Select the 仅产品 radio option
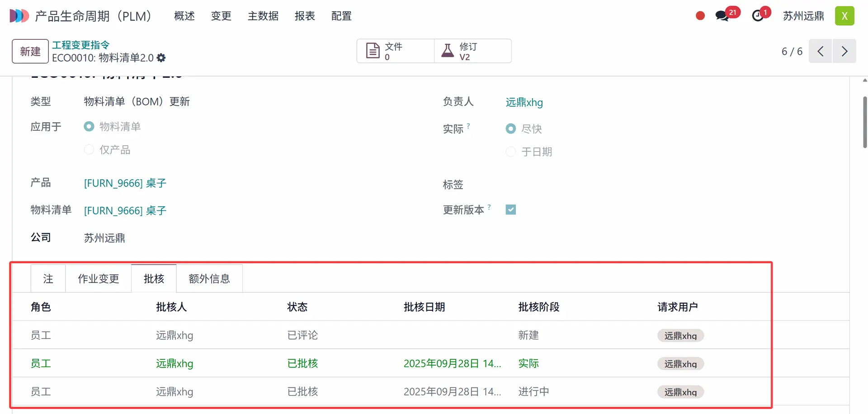 click(89, 150)
